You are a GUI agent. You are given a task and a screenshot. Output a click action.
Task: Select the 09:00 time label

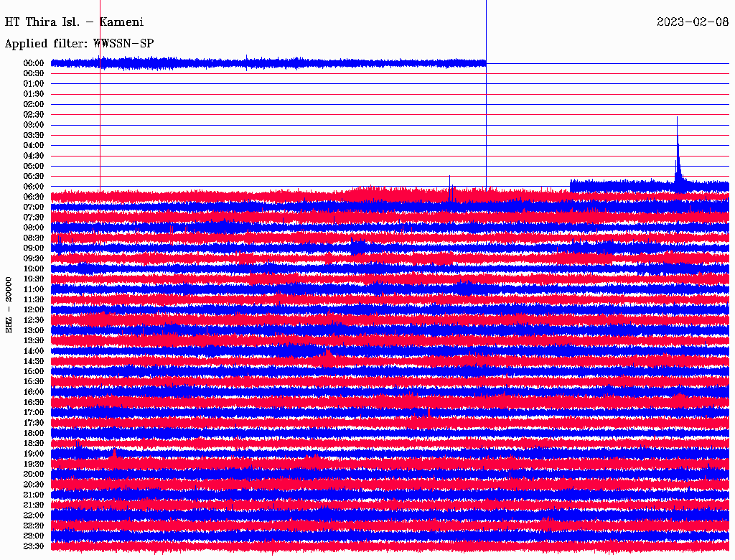pyautogui.click(x=34, y=248)
